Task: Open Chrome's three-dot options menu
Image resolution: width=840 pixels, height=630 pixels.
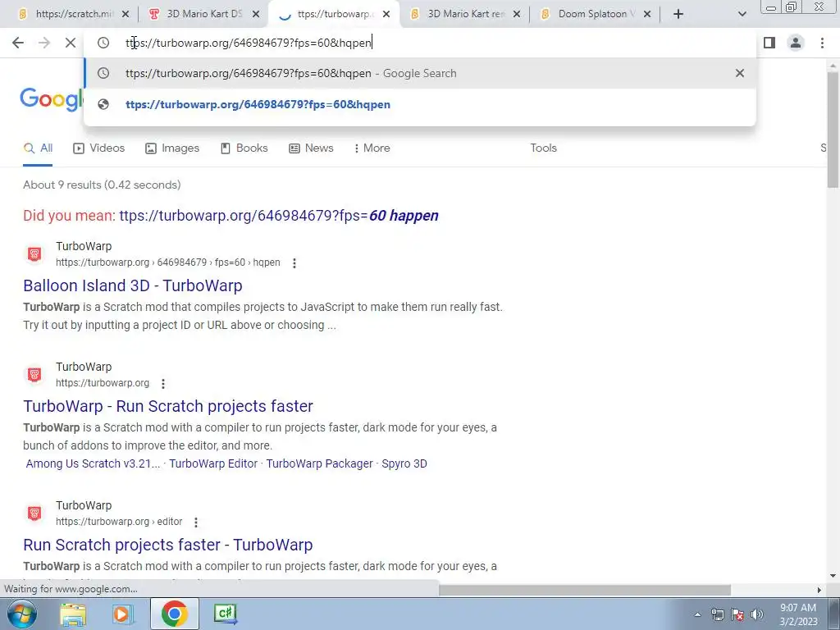Action: pyautogui.click(x=822, y=43)
